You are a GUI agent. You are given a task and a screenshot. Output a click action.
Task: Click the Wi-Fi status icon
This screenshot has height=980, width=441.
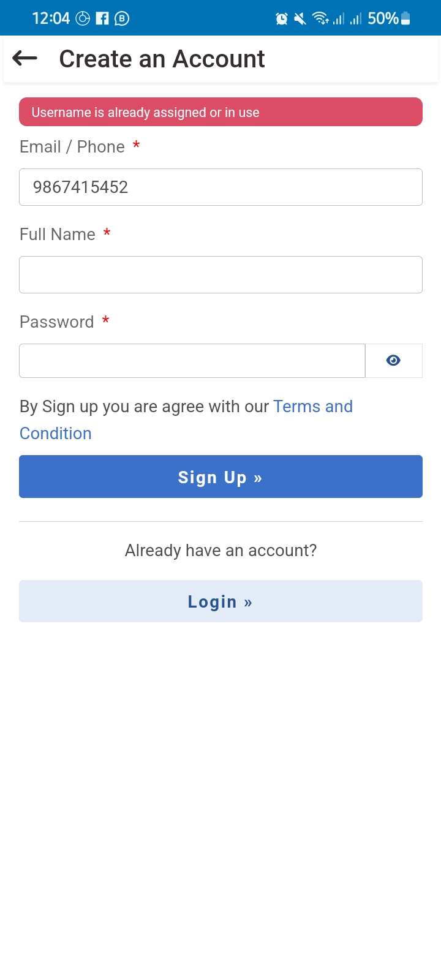pos(320,18)
